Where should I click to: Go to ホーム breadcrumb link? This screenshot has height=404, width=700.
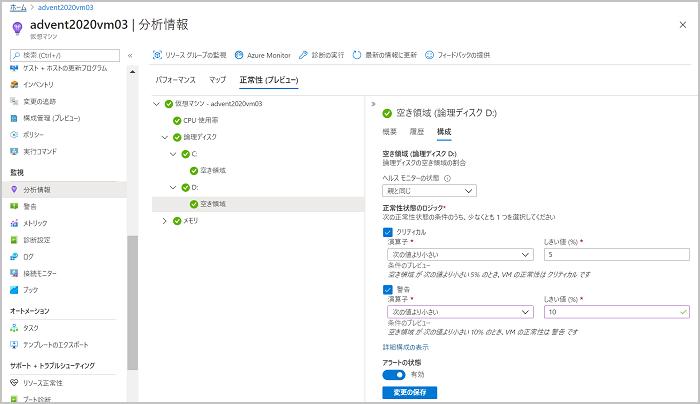18,7
